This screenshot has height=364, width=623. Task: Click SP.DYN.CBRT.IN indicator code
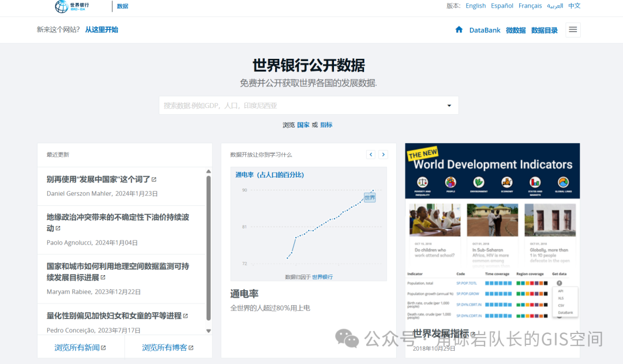coord(469,305)
